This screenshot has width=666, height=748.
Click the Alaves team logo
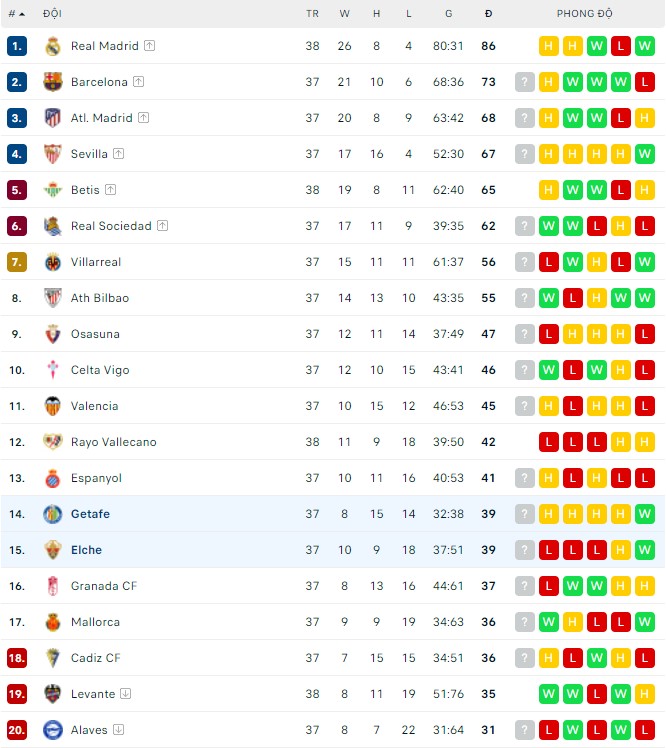pyautogui.click(x=53, y=730)
